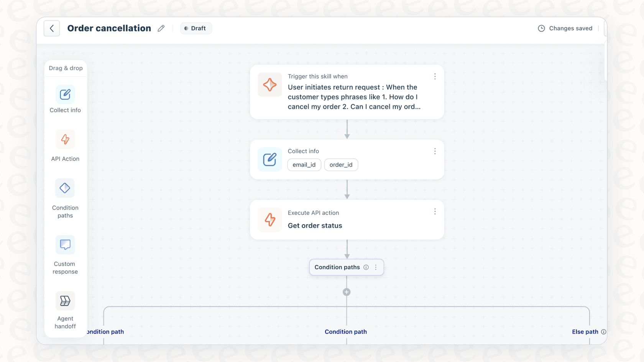Select the order_id field chip
Screen dimensions: 644x362
tap(341, 165)
